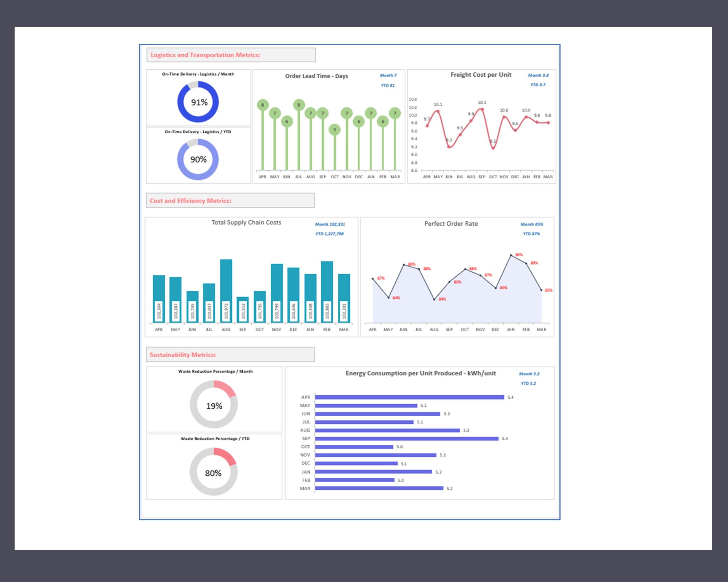This screenshot has height=582, width=728.
Task: Click the Freight Cost per Unit title
Action: (x=481, y=74)
